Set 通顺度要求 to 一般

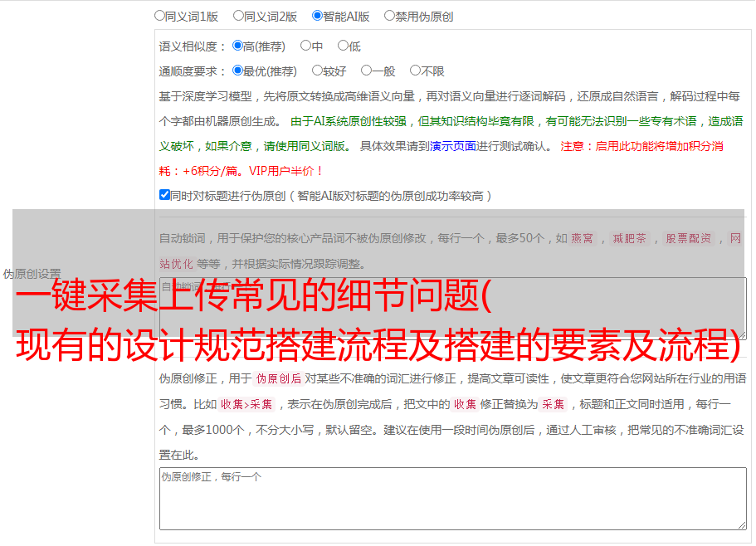tap(367, 71)
